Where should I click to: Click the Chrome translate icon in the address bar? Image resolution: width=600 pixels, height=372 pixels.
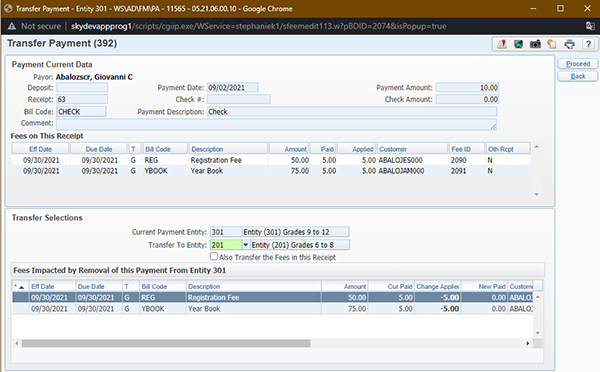590,26
